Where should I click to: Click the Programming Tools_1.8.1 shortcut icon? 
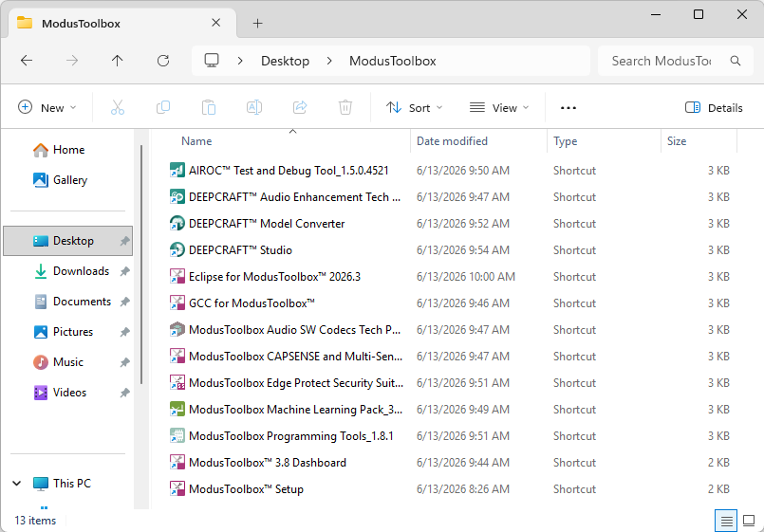[x=177, y=435]
